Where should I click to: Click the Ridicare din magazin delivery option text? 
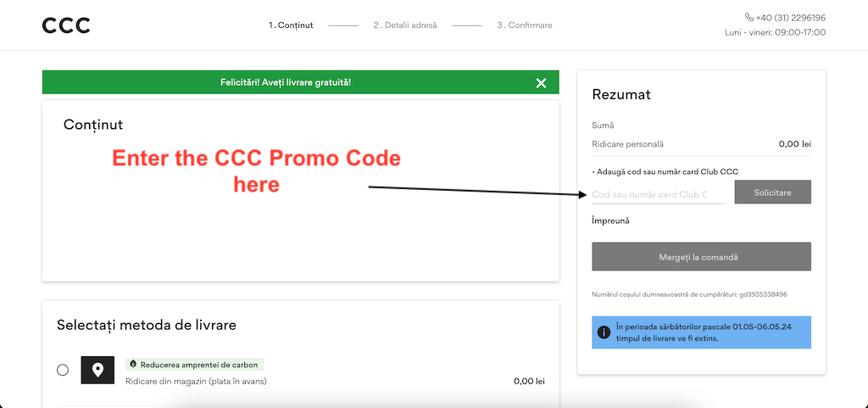[196, 381]
